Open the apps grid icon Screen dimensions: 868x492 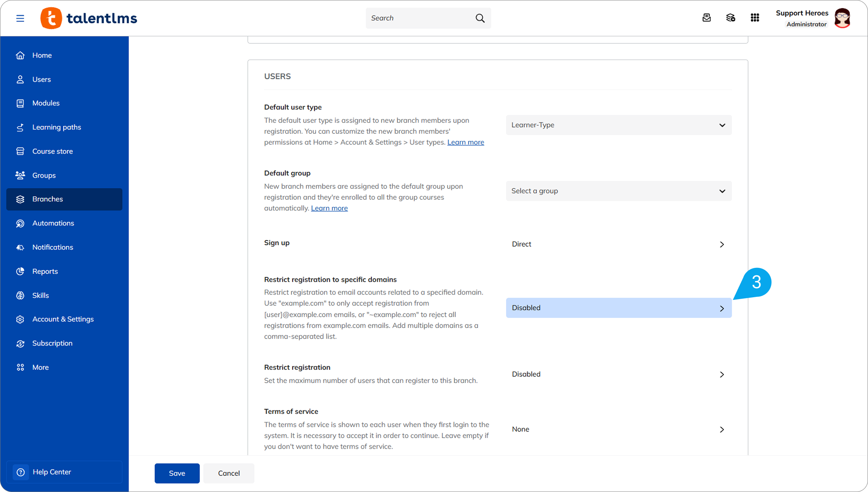[755, 18]
